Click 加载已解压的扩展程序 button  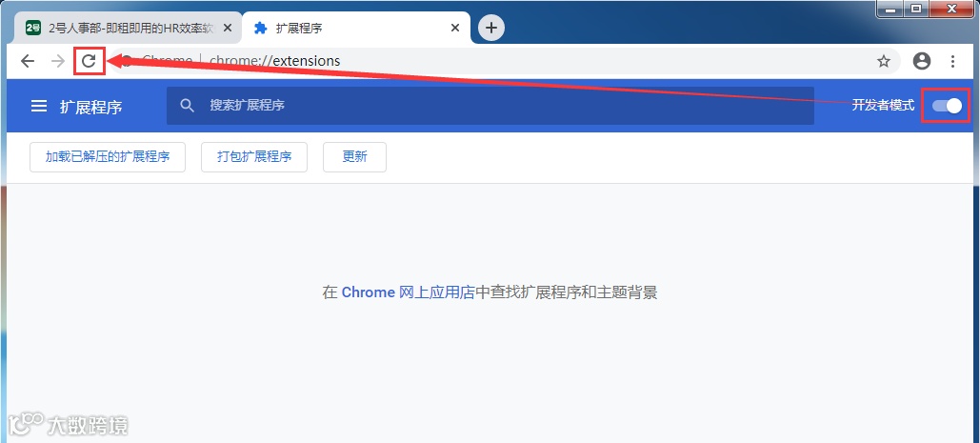(108, 157)
